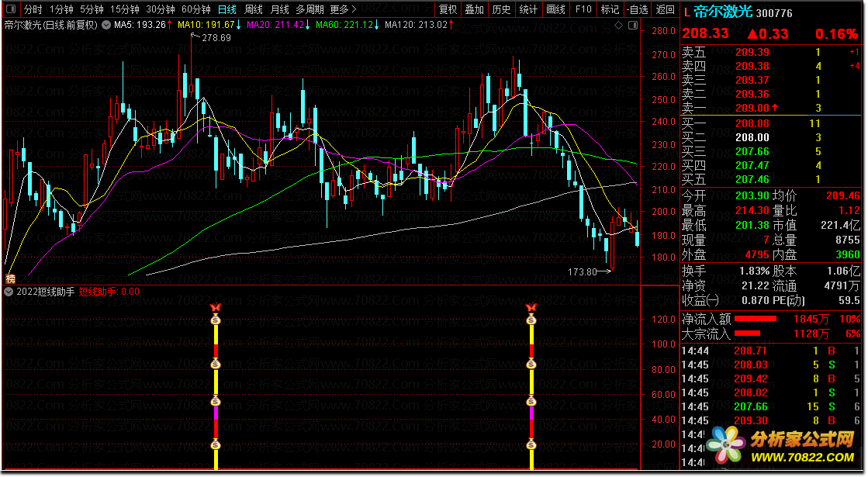Click top money bag signal on left bar

(x=216, y=320)
